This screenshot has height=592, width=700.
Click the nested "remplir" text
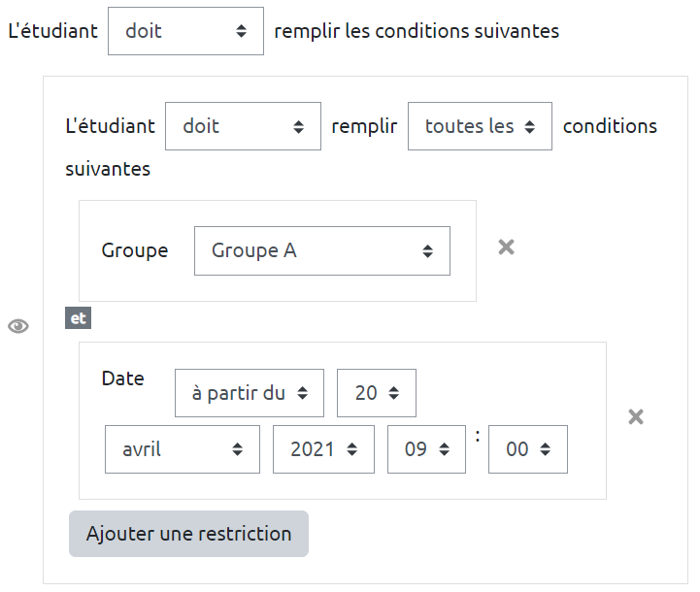pyautogui.click(x=364, y=126)
